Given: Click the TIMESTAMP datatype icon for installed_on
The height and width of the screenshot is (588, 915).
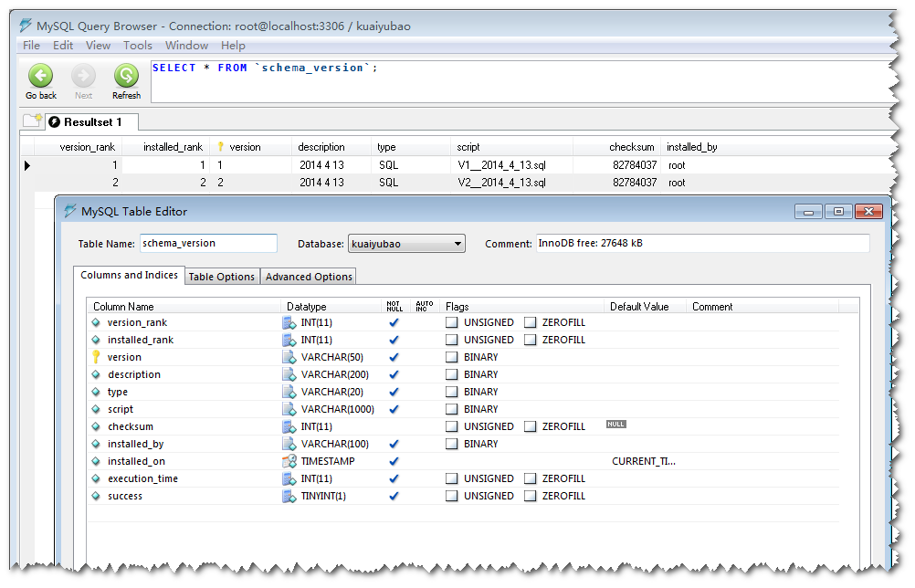Looking at the screenshot, I should pyautogui.click(x=289, y=461).
